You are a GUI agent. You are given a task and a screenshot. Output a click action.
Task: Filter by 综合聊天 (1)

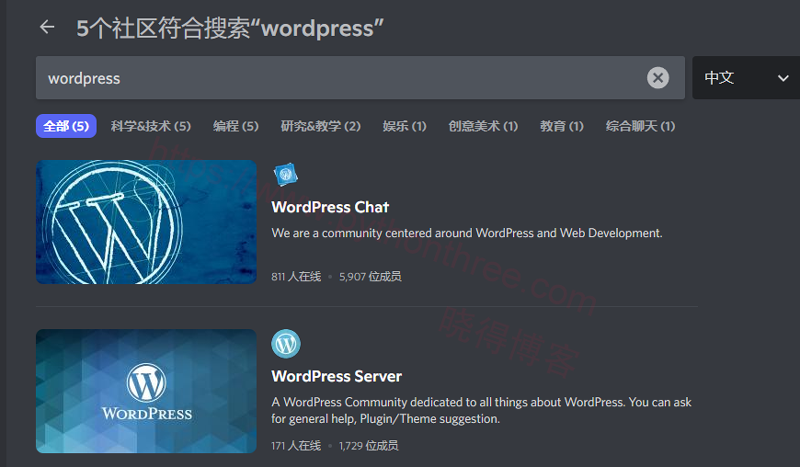[x=640, y=126]
